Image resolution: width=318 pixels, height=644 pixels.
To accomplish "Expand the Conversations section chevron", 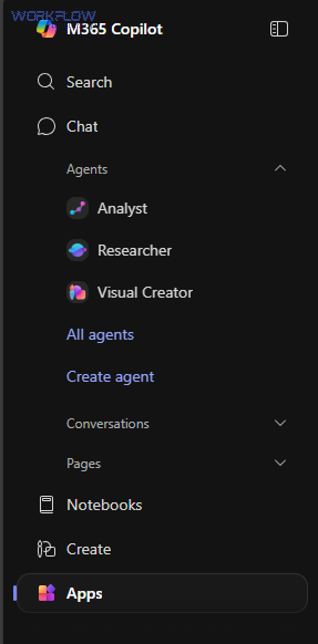I will [280, 423].
